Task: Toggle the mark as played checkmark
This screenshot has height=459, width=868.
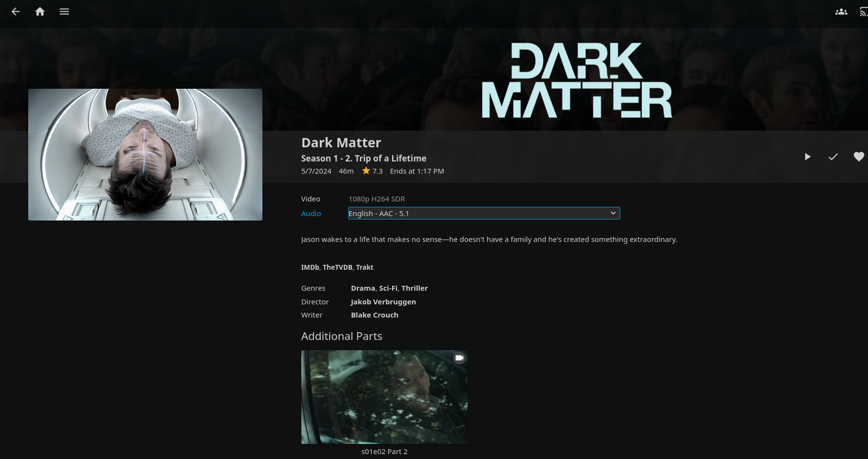Action: pos(833,157)
